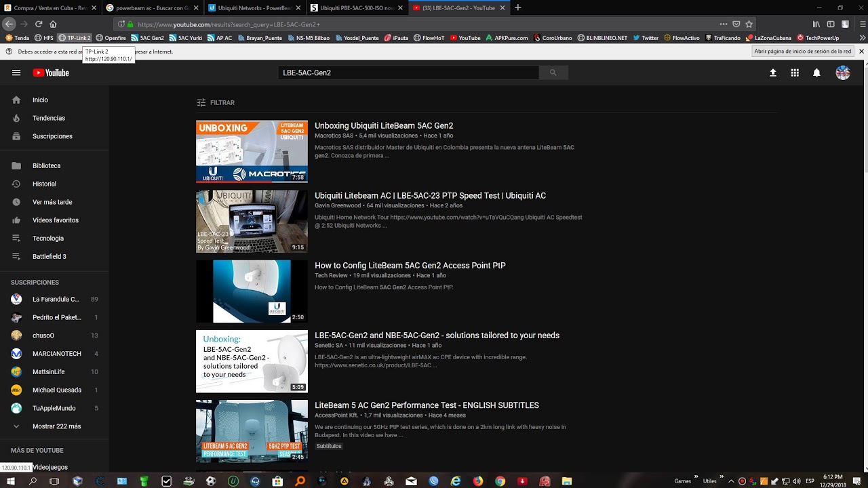Open the Openfire bookmark
The image size is (868, 488).
click(111, 38)
